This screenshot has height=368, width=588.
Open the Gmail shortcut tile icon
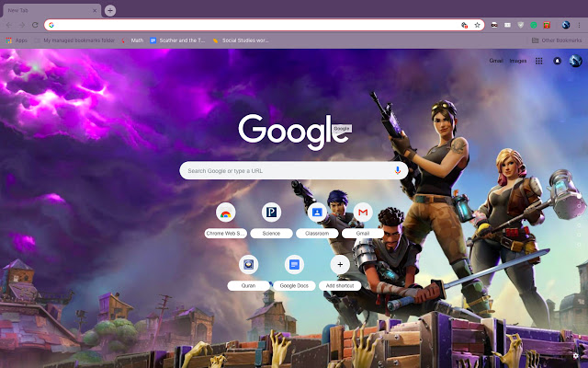coord(363,213)
